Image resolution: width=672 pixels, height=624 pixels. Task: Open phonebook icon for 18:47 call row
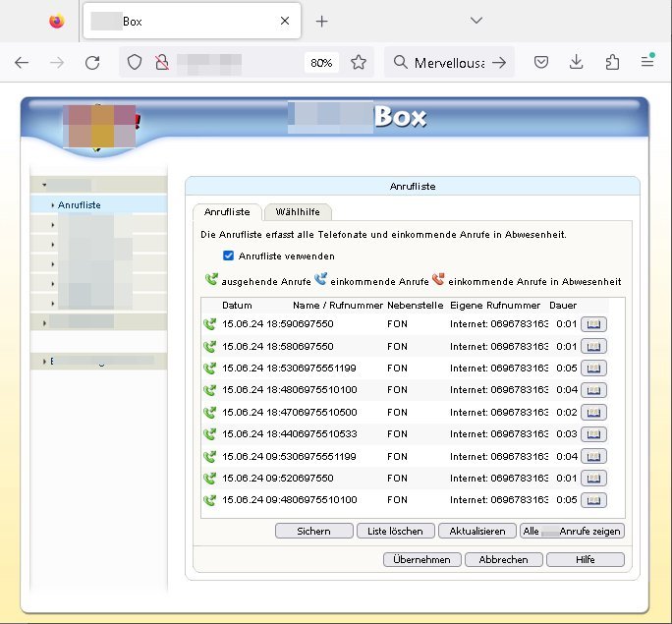point(593,413)
